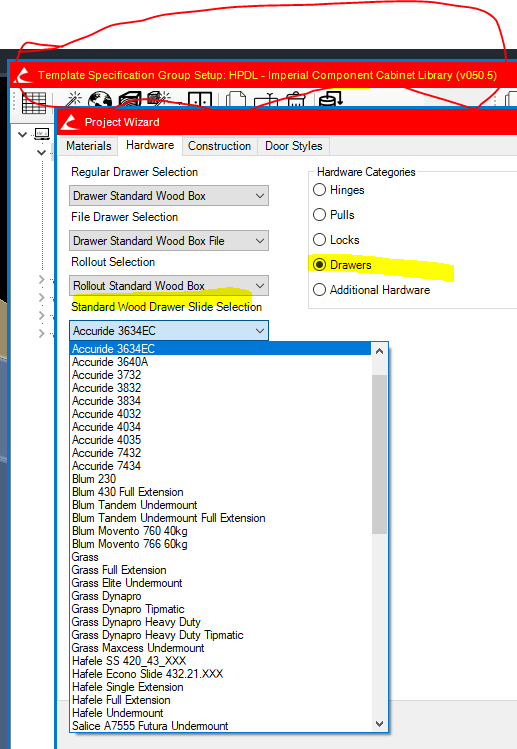
Task: Pick Blum 430 Full Extension slide
Action: click(220, 492)
